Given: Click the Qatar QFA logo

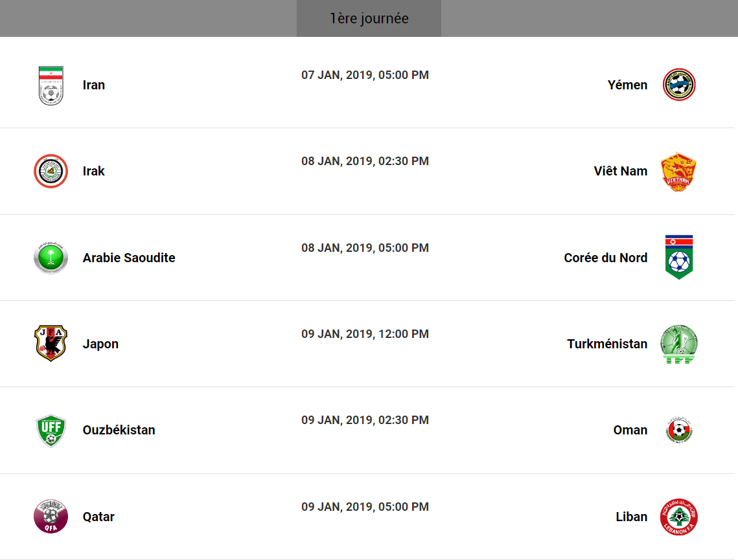Looking at the screenshot, I should 51,517.
